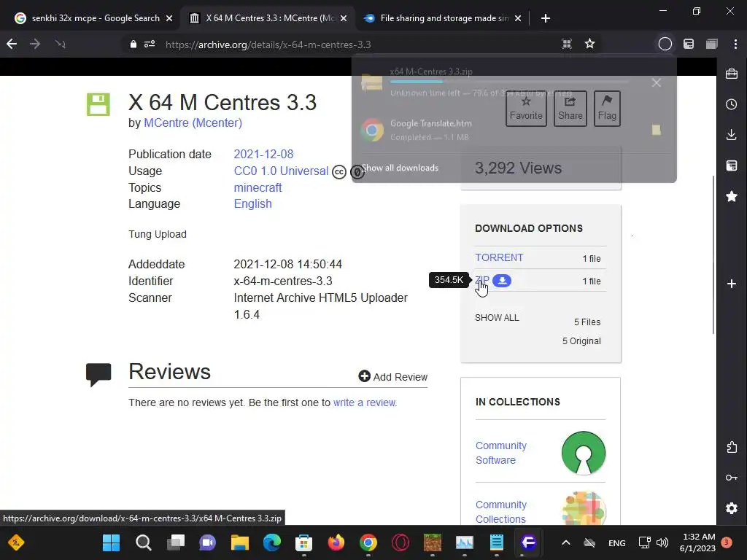
Task: Close the File sharing tab
Action: pos(518,18)
